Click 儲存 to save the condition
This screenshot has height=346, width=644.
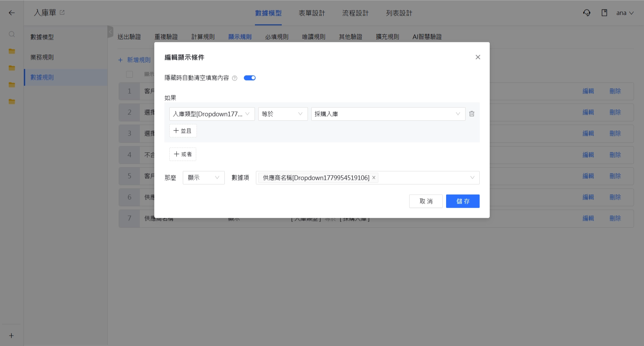click(463, 201)
